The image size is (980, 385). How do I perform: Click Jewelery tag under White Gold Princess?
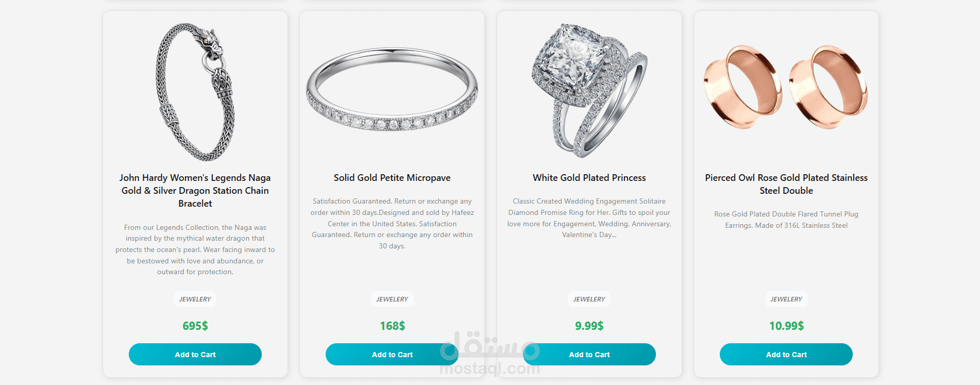(x=589, y=299)
